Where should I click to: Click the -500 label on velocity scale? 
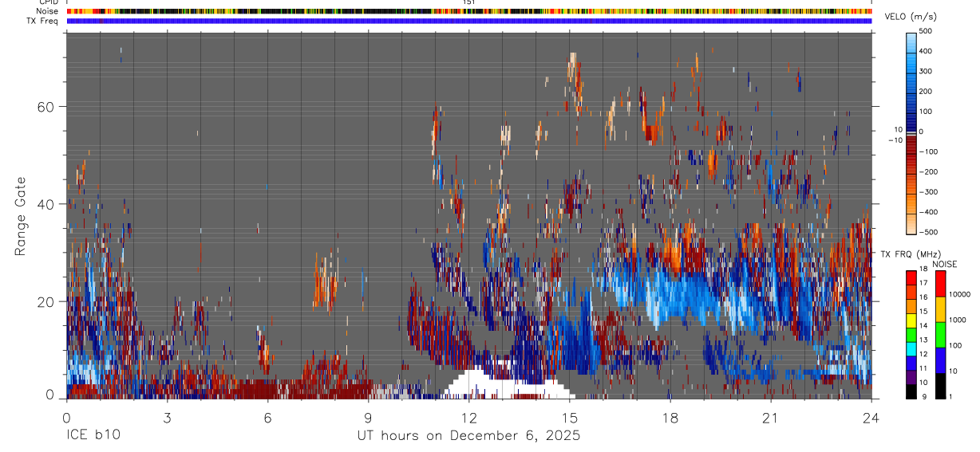[x=930, y=232]
